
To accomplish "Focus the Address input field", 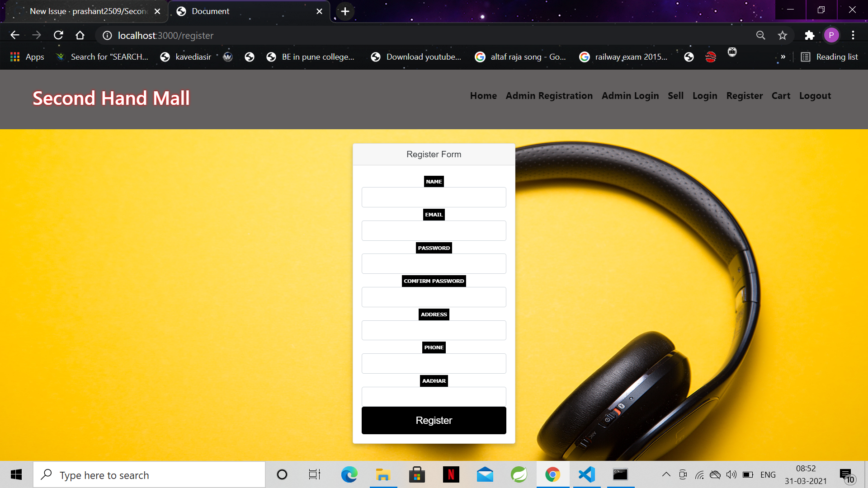I will tap(434, 330).
